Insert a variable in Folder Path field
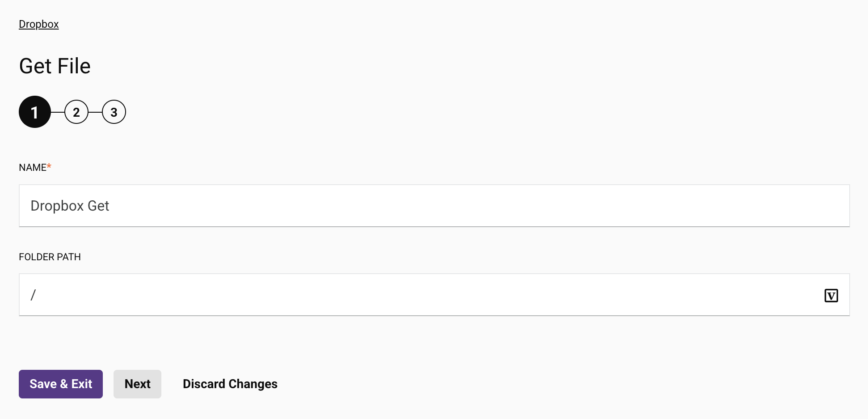 (831, 296)
